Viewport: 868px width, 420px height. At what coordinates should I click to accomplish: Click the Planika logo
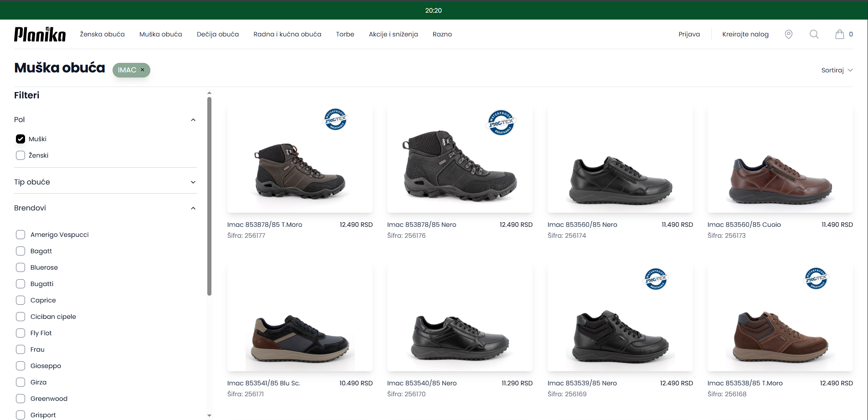pyautogui.click(x=40, y=34)
